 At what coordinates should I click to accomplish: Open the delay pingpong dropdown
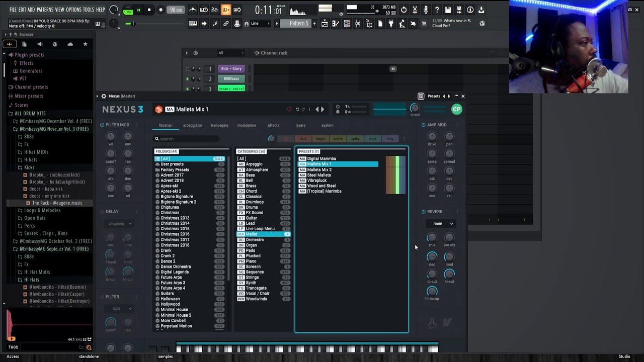pos(120,224)
